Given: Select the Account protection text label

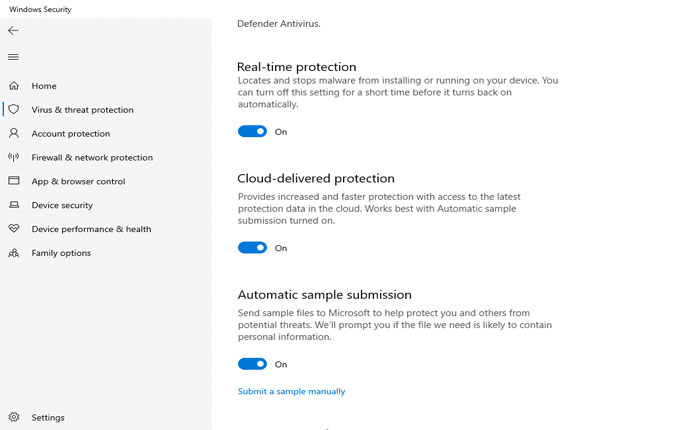Looking at the screenshot, I should (x=70, y=133).
